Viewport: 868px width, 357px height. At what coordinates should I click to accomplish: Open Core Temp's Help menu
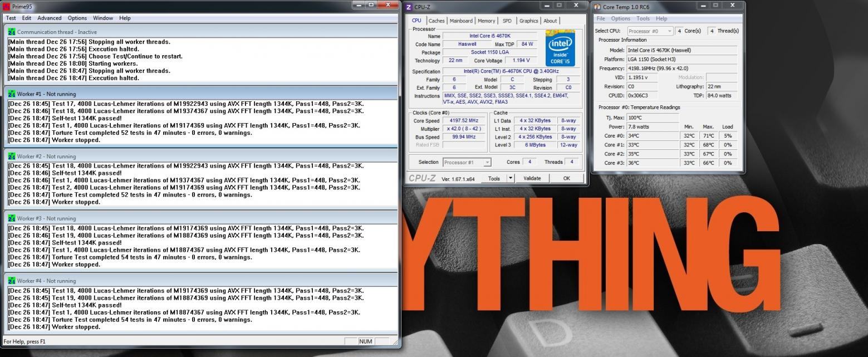661,18
